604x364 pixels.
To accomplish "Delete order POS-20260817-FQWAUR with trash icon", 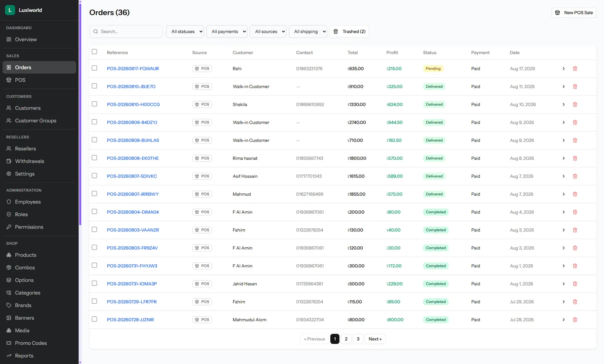I will pyautogui.click(x=575, y=69).
